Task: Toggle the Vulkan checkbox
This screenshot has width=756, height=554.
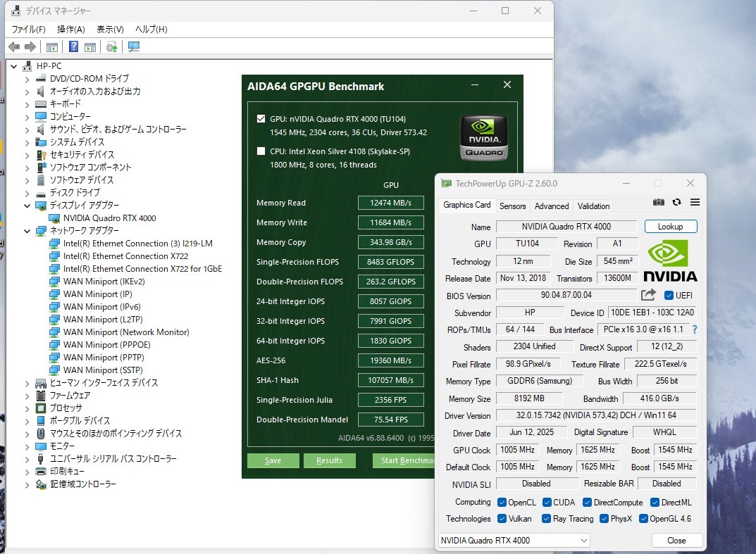Action: [x=502, y=519]
